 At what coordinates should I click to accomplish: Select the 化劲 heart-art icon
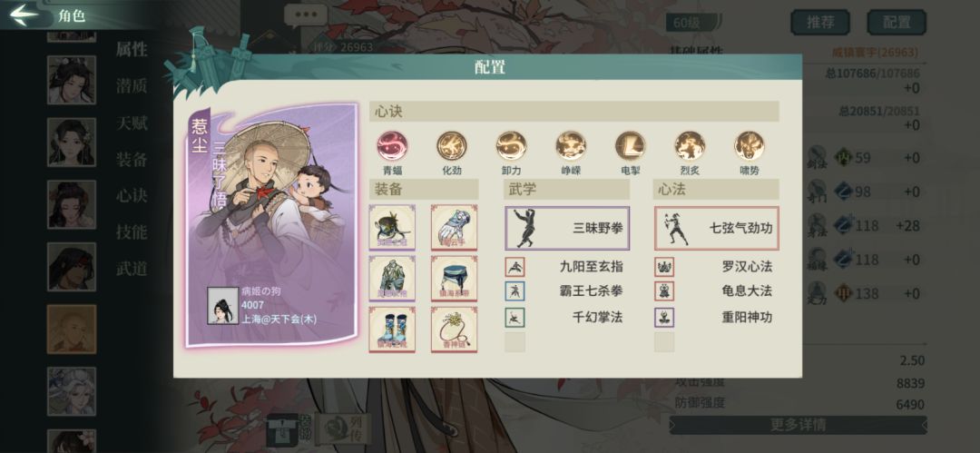[x=451, y=146]
